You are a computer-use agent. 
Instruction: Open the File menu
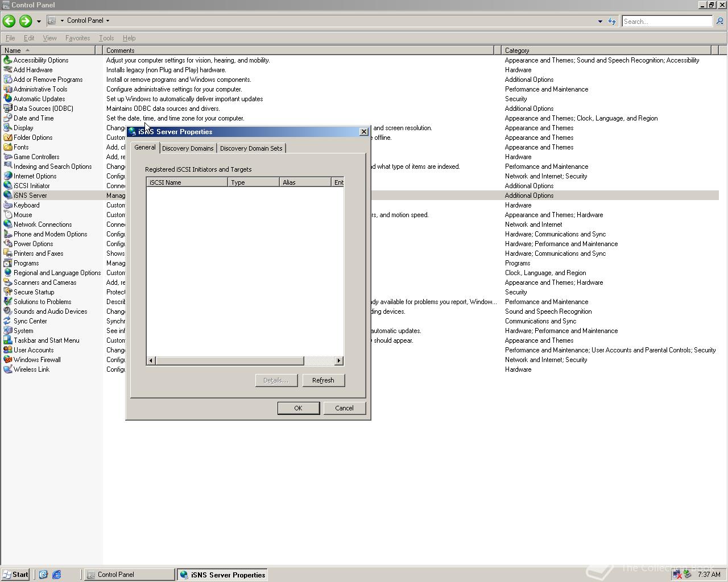click(x=10, y=38)
